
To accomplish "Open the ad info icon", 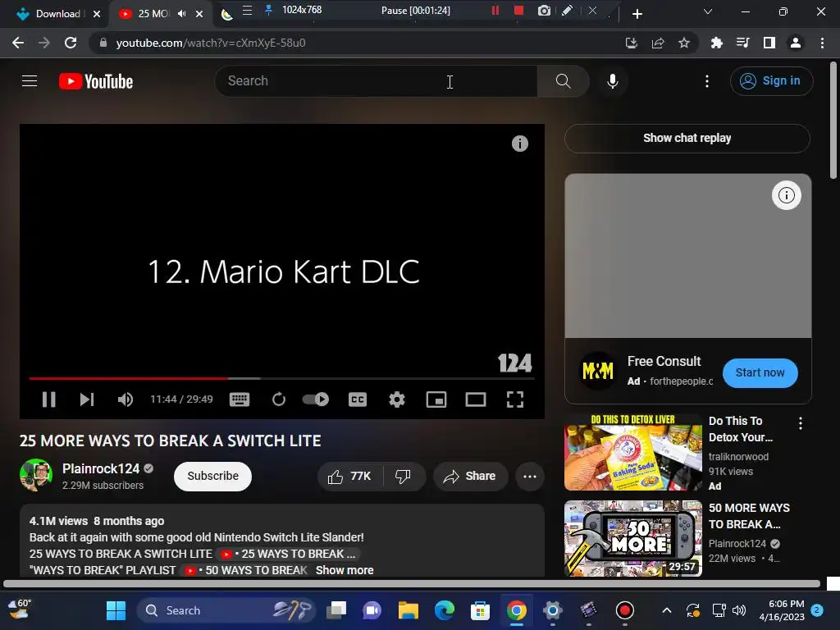I will 786,195.
